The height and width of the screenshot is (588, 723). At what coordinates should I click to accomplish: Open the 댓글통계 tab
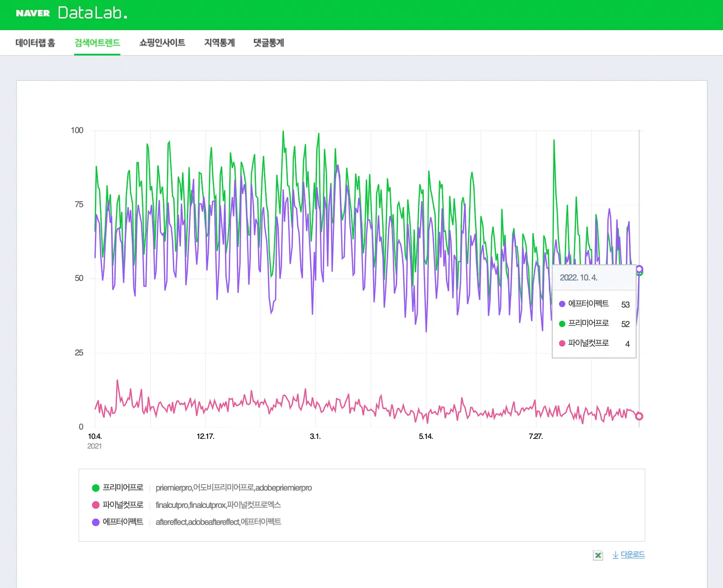(269, 43)
